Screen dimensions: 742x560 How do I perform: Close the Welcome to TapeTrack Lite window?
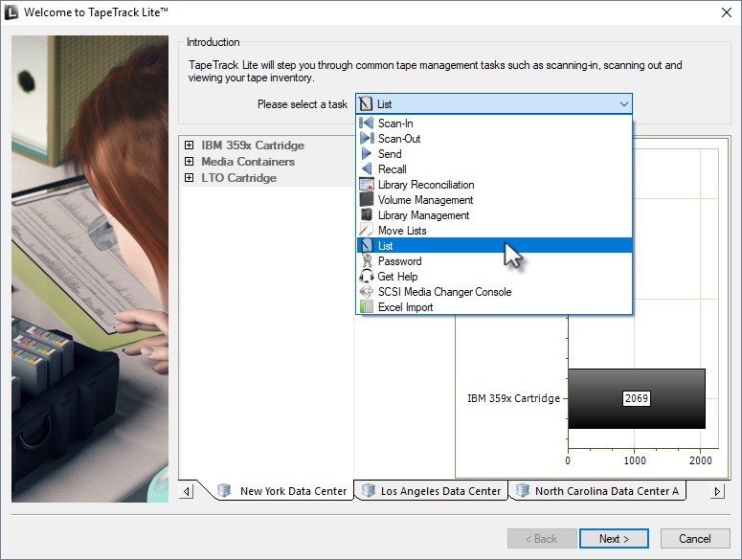click(727, 12)
